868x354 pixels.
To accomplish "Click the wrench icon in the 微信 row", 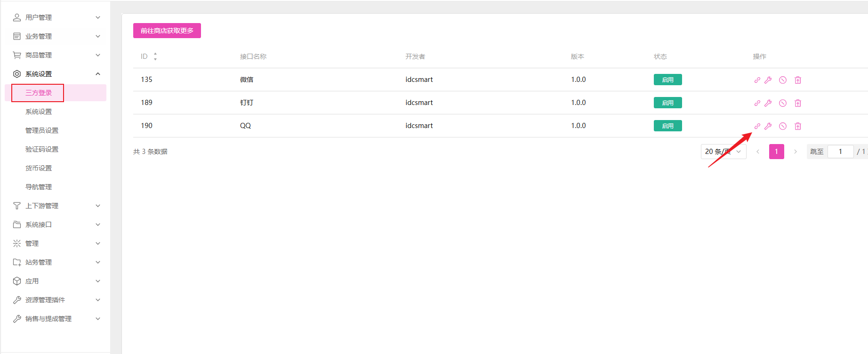I will pyautogui.click(x=768, y=80).
